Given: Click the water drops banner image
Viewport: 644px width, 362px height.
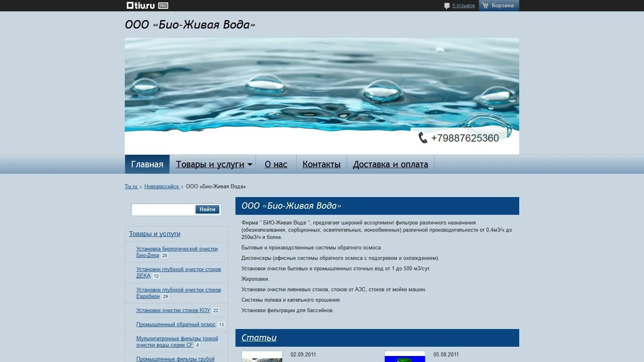Looking at the screenshot, I should 322,96.
